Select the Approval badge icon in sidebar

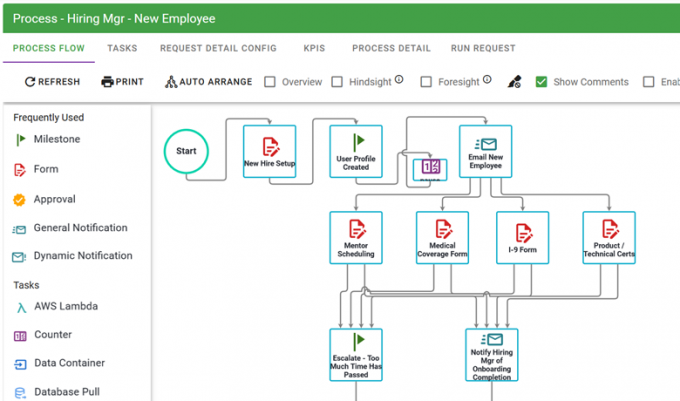coord(20,200)
